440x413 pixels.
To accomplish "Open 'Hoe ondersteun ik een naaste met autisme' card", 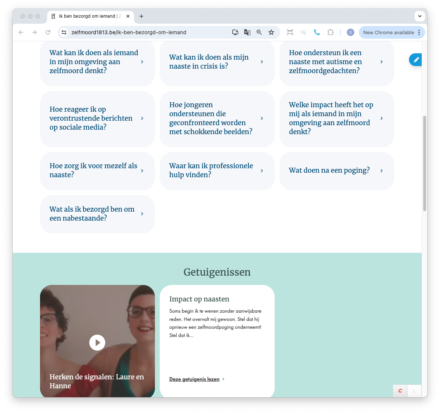I will coord(337,62).
